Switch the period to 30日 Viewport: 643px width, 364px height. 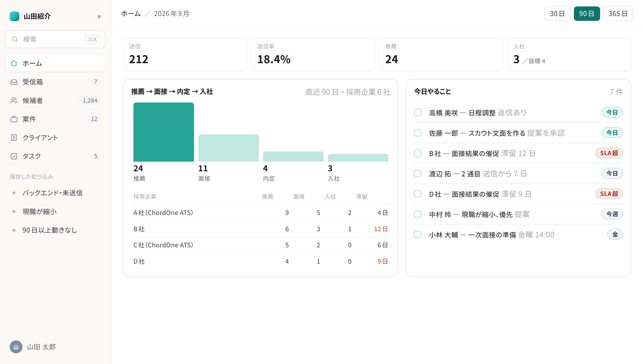[558, 14]
